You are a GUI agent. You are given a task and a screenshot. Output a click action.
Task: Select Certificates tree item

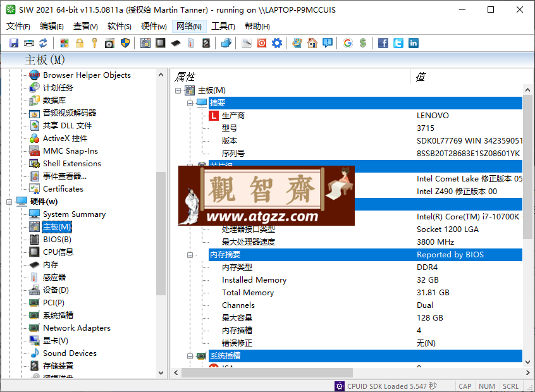coord(63,188)
